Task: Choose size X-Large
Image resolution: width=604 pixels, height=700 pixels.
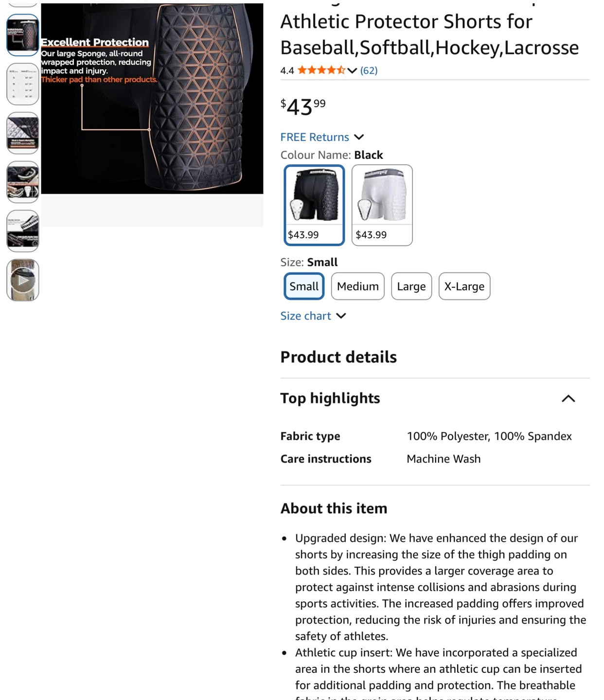Action: 464,286
